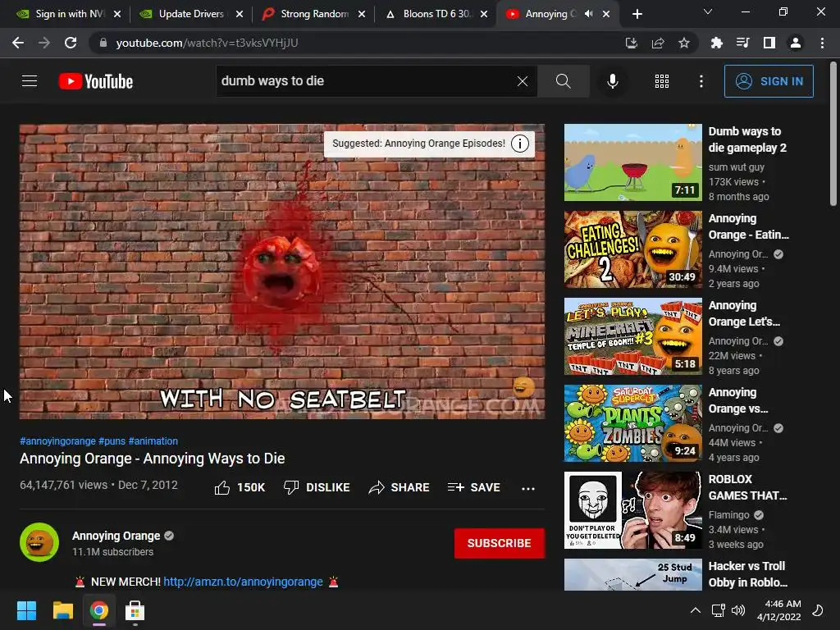
Task: Open File Explorer from the taskbar
Action: coord(62,610)
